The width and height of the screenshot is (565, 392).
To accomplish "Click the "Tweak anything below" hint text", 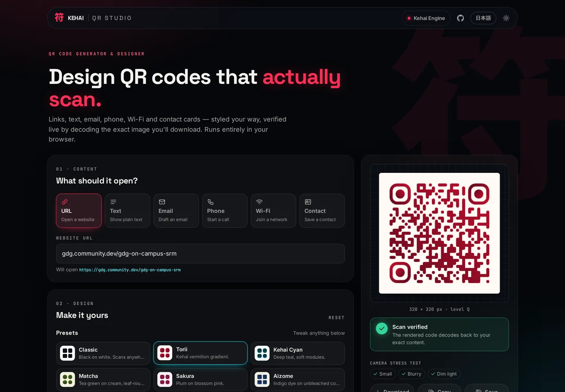I will tap(319, 333).
